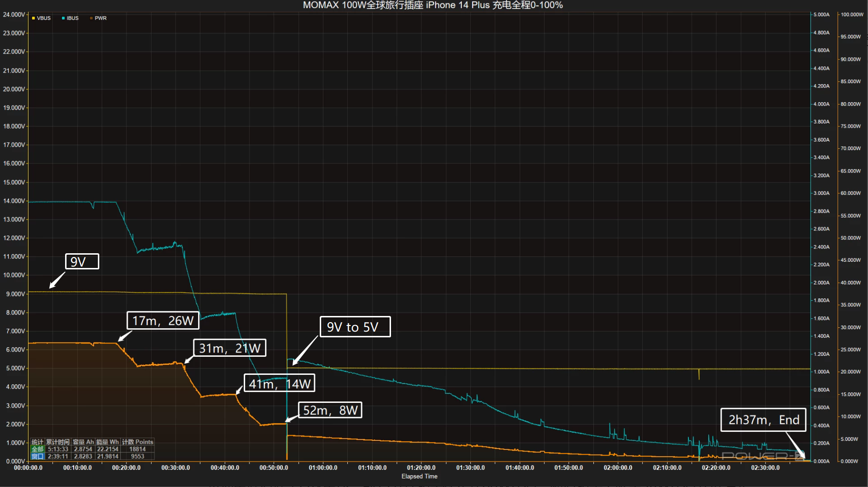Click the capacity value 2.8283
The width and height of the screenshot is (868, 487).
click(83, 456)
